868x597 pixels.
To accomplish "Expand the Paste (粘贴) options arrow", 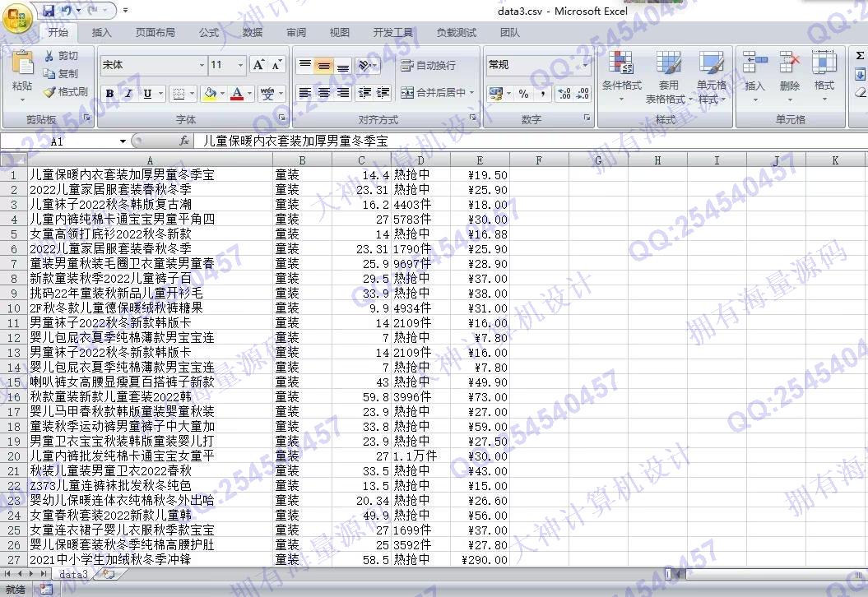I will click(x=22, y=100).
